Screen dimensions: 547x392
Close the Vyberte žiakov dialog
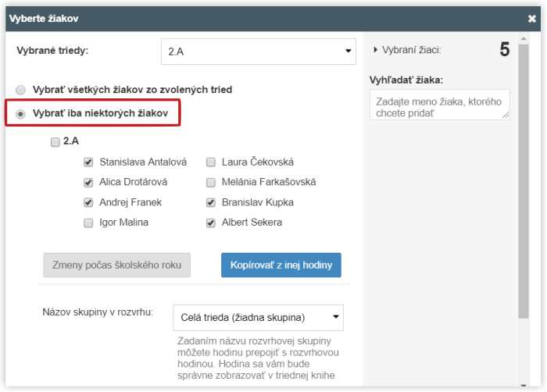(x=532, y=18)
